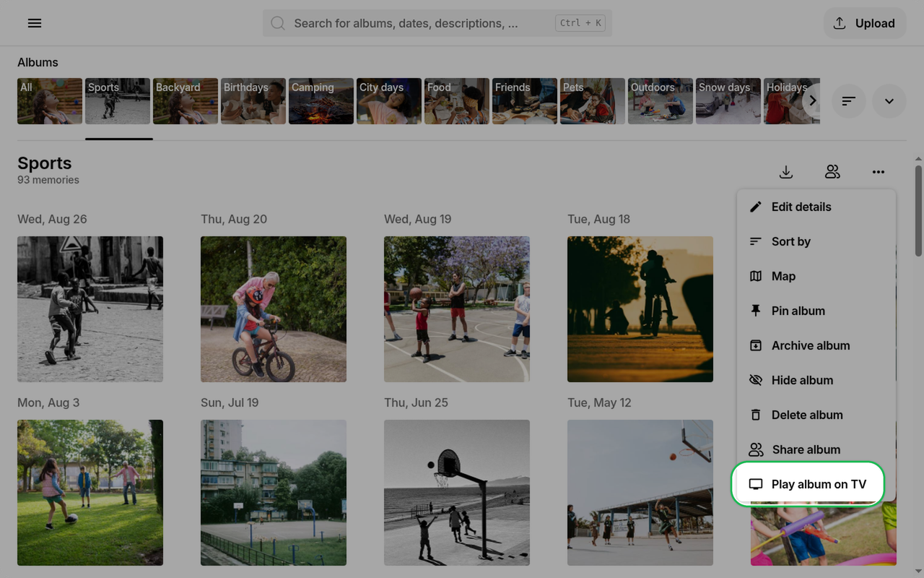Screen dimensions: 924x578
Task: Choose Sort by from the menu
Action: (x=816, y=241)
